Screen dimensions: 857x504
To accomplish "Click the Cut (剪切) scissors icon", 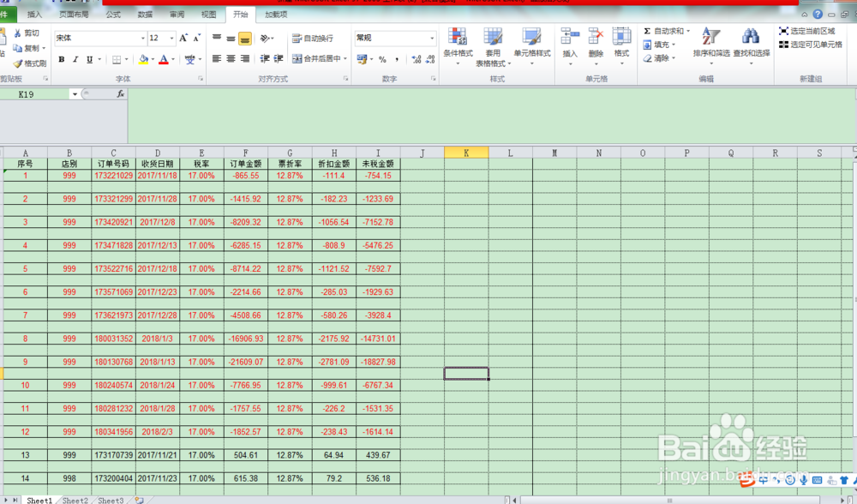I will click(x=18, y=33).
